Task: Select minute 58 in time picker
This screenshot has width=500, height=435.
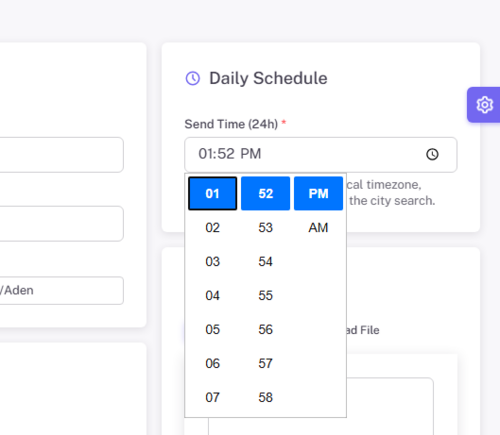Action: pyautogui.click(x=265, y=397)
